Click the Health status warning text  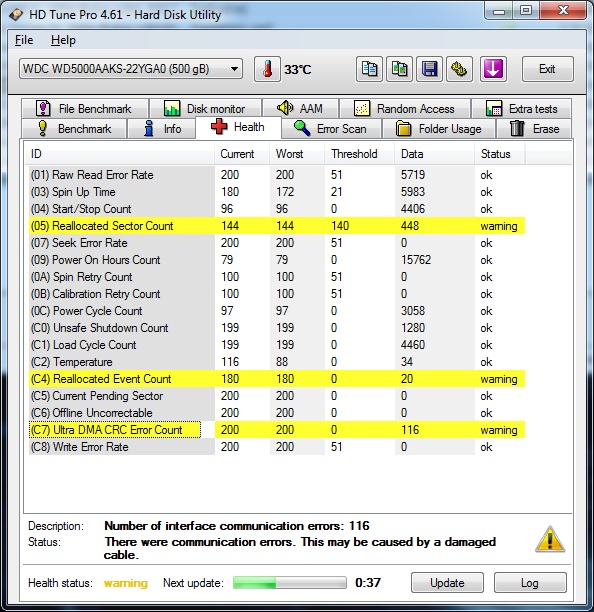[x=126, y=583]
